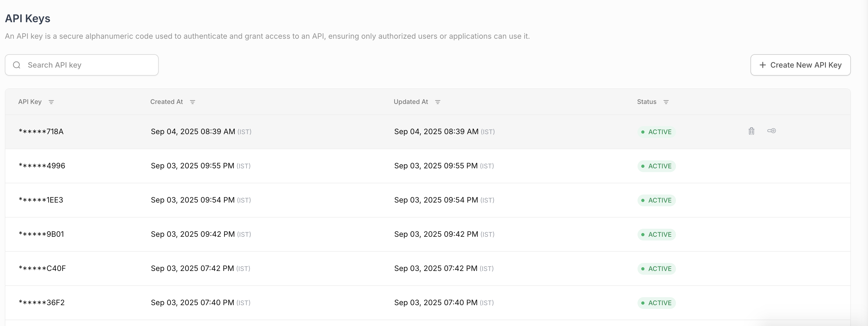
Task: Open the Status column filter icon
Action: coord(666,102)
